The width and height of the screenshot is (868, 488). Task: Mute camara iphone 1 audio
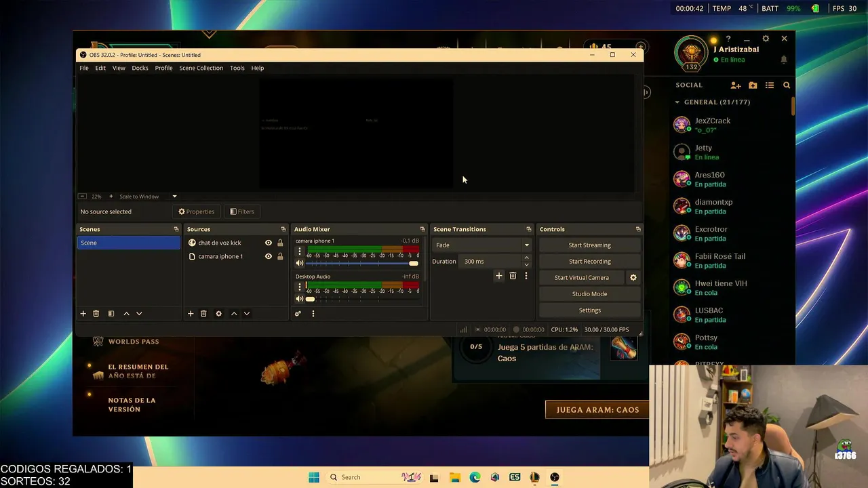click(300, 263)
